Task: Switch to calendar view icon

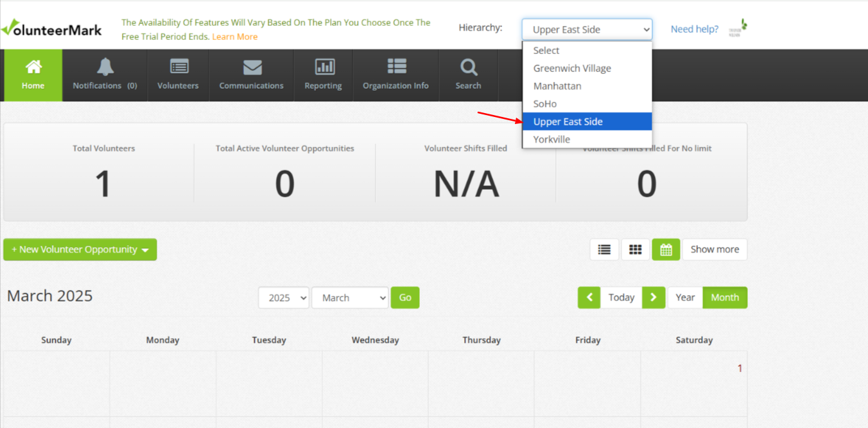Action: [666, 249]
